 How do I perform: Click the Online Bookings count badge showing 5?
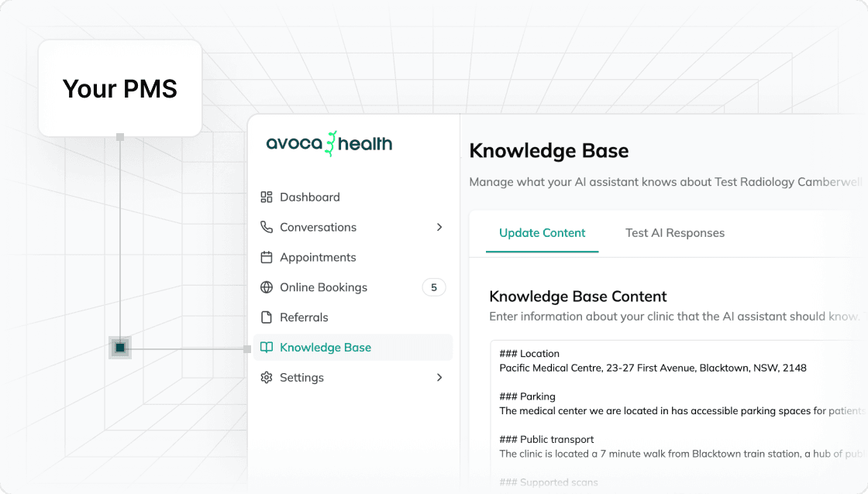434,287
